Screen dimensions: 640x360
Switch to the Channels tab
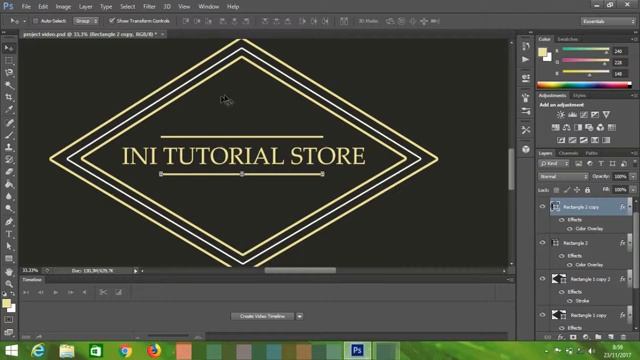(569, 153)
